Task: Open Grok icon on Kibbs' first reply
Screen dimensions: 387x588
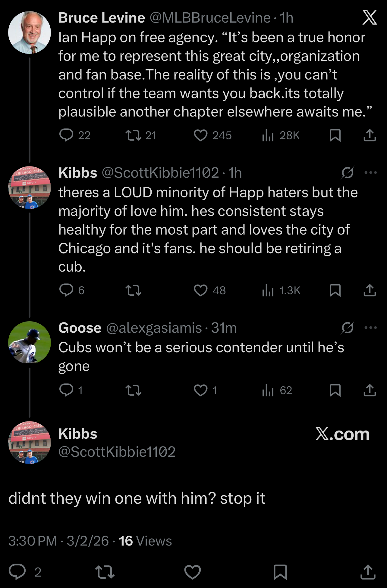Action: click(x=348, y=173)
